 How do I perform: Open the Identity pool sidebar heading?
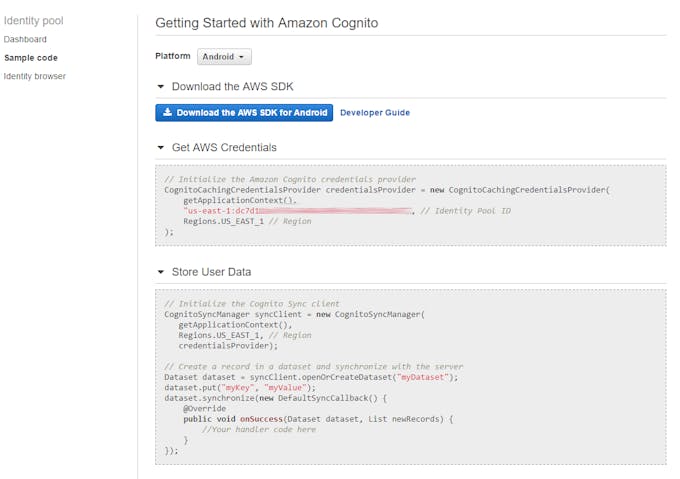pyautogui.click(x=33, y=21)
